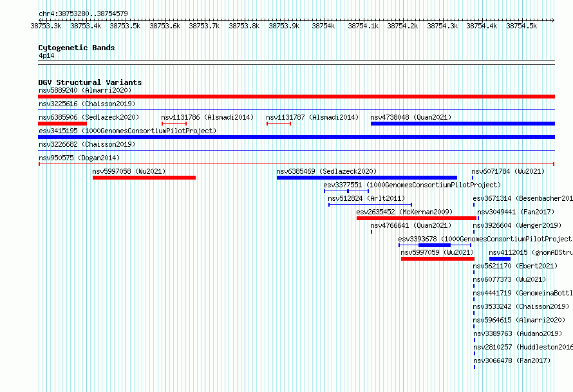
Task: Click the 38753.3k ruler tick label
Action: 46,26
